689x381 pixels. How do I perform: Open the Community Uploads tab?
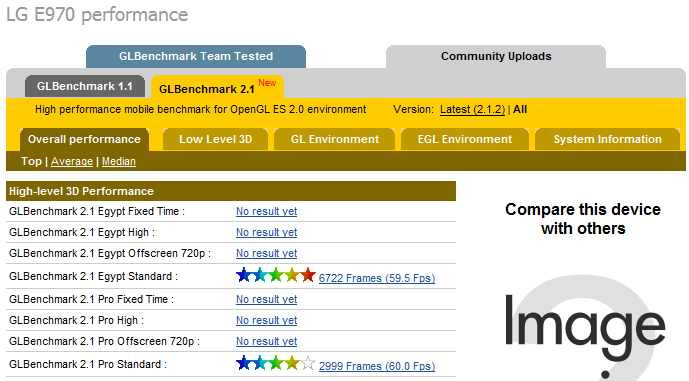(496, 56)
